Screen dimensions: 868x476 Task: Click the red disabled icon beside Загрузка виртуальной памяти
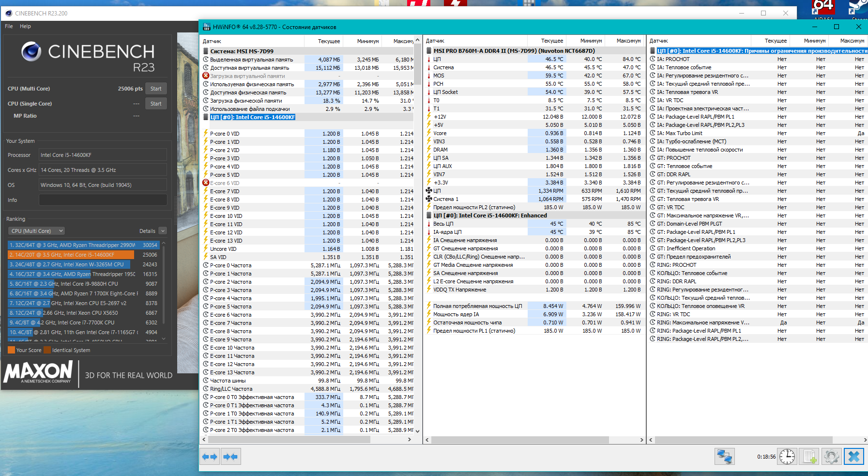click(206, 76)
